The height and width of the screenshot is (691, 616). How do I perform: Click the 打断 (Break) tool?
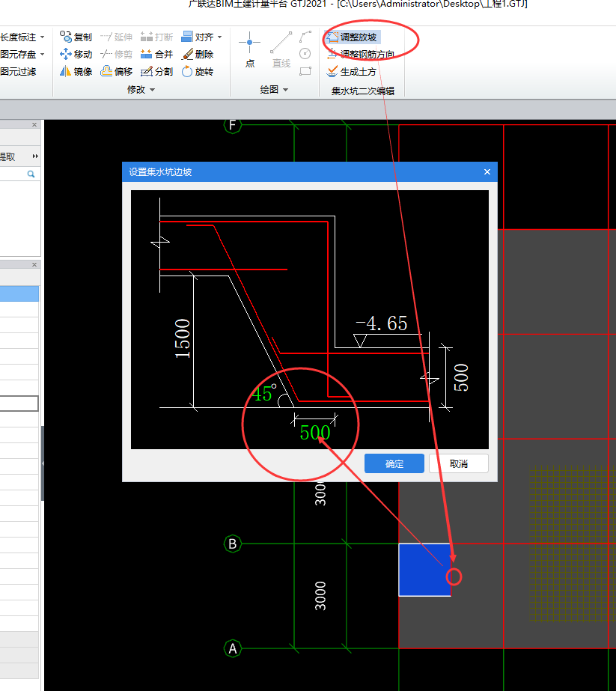157,37
